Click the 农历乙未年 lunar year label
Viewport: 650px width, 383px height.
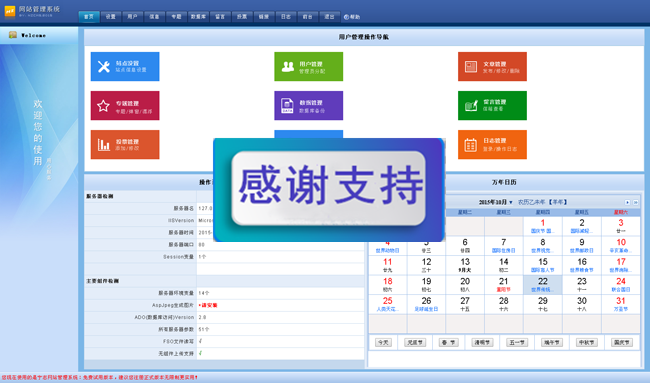coord(531,202)
